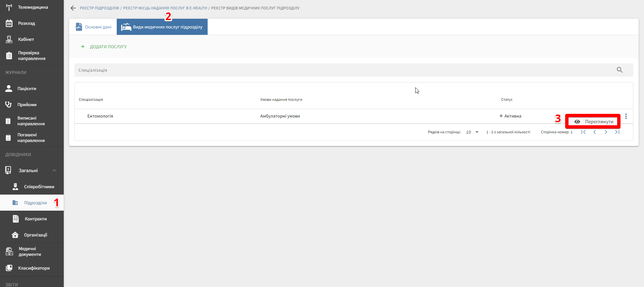Open three-dot menu for Ентомологія row
This screenshot has width=644, height=287.
pyautogui.click(x=626, y=116)
